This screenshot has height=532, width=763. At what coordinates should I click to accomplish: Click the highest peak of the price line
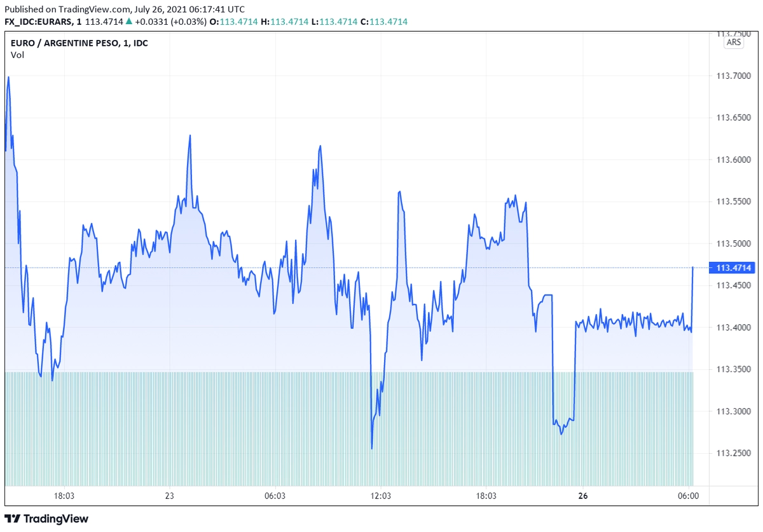8,77
